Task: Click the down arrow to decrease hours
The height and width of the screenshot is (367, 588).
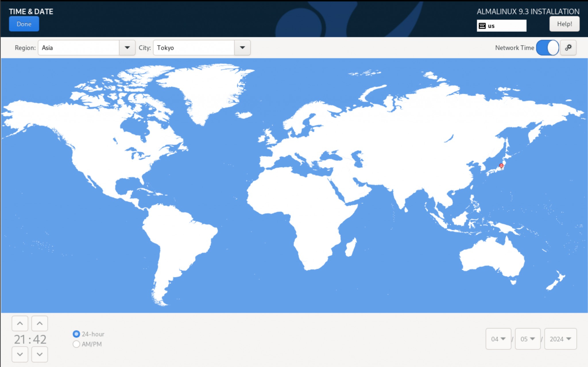Action: click(20, 354)
